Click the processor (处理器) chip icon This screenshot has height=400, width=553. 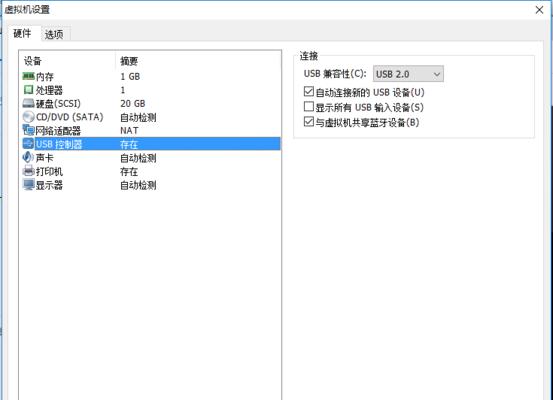pos(28,90)
